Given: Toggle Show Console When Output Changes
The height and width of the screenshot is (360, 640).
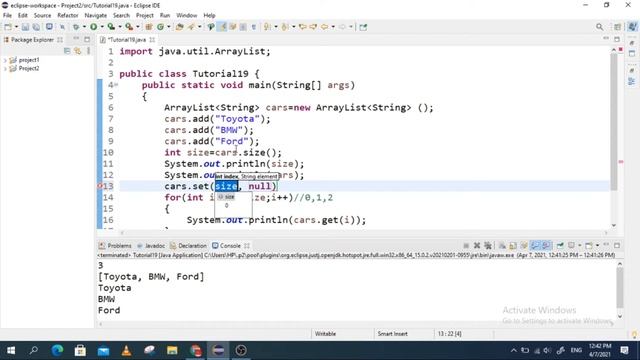Looking at the screenshot, I should tap(535, 245).
